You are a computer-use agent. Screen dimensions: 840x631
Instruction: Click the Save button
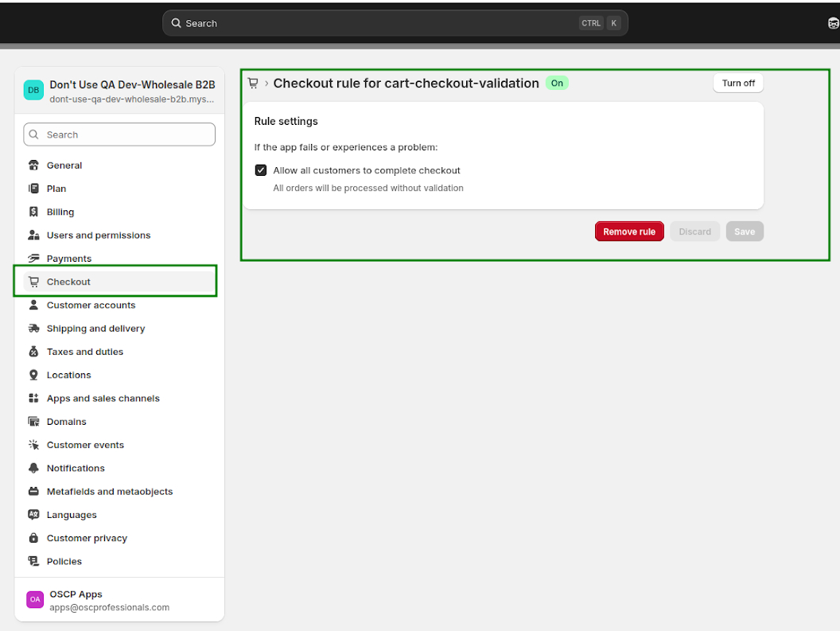coord(745,231)
